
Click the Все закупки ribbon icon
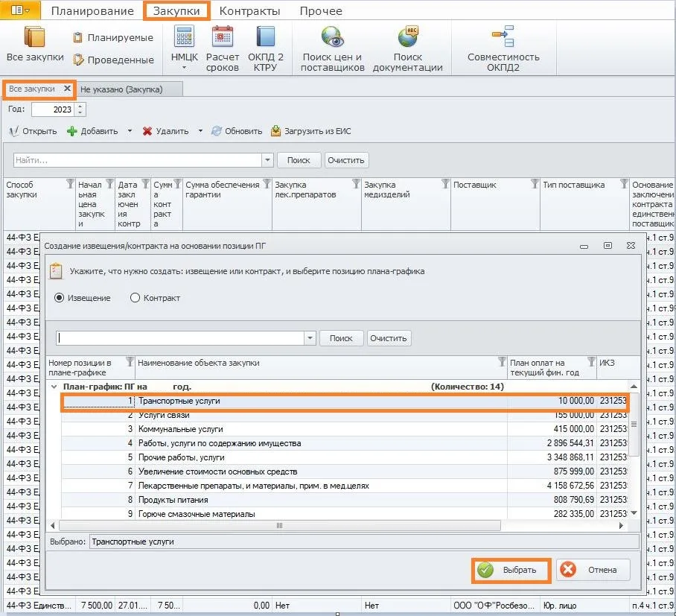pyautogui.click(x=34, y=36)
